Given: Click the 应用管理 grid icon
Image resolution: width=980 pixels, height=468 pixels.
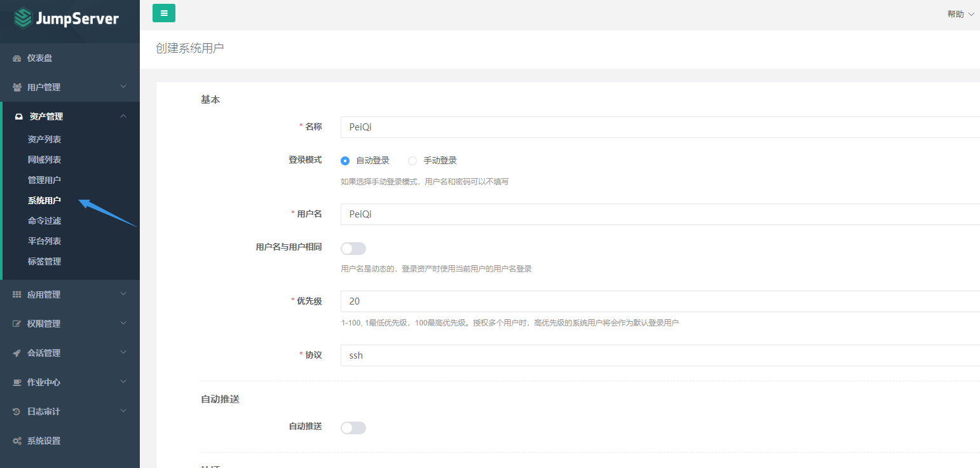Looking at the screenshot, I should click(17, 294).
